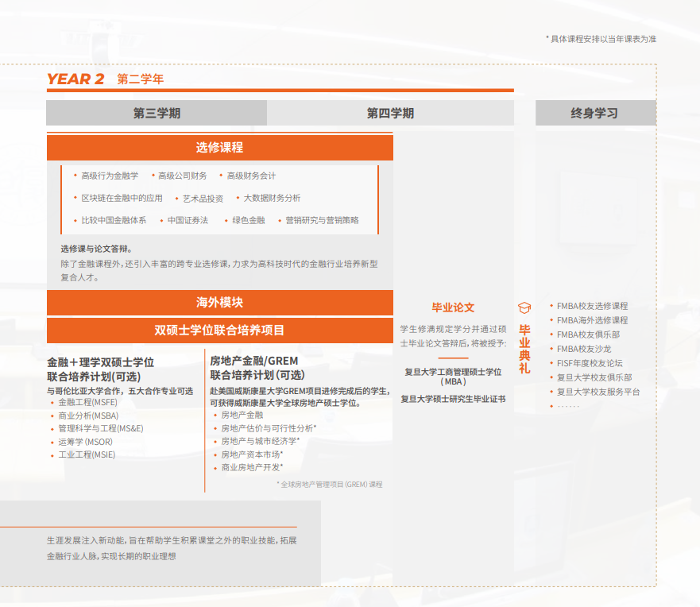
Task: Click the 绿色金融 course
Action: (x=249, y=221)
